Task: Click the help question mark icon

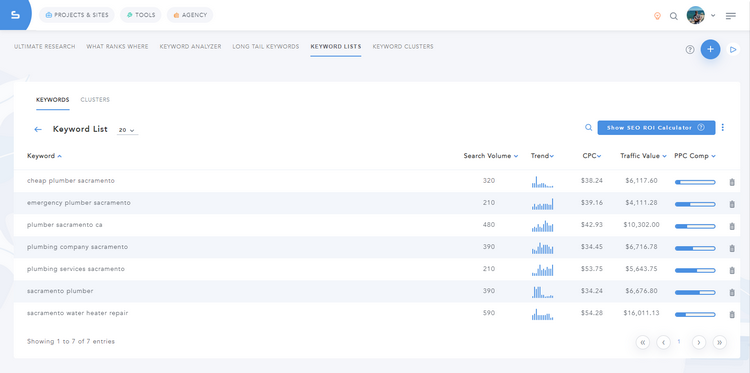Action: click(690, 49)
